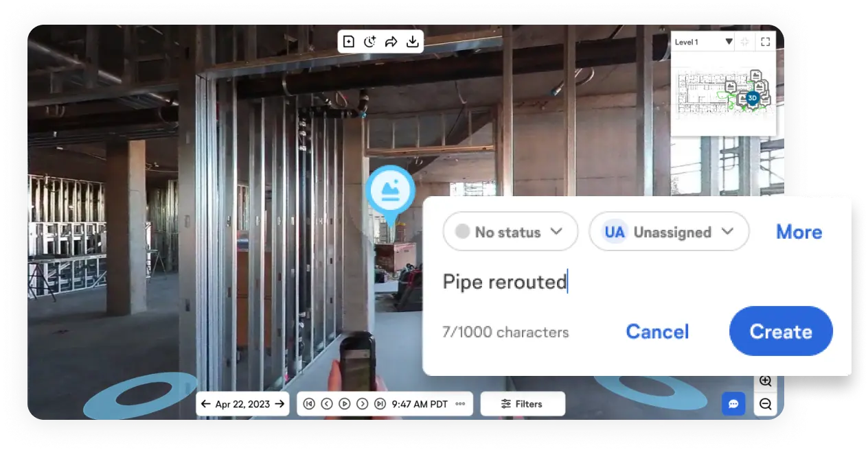Cancel the new field note
This screenshot has height=450, width=868.
(657, 331)
